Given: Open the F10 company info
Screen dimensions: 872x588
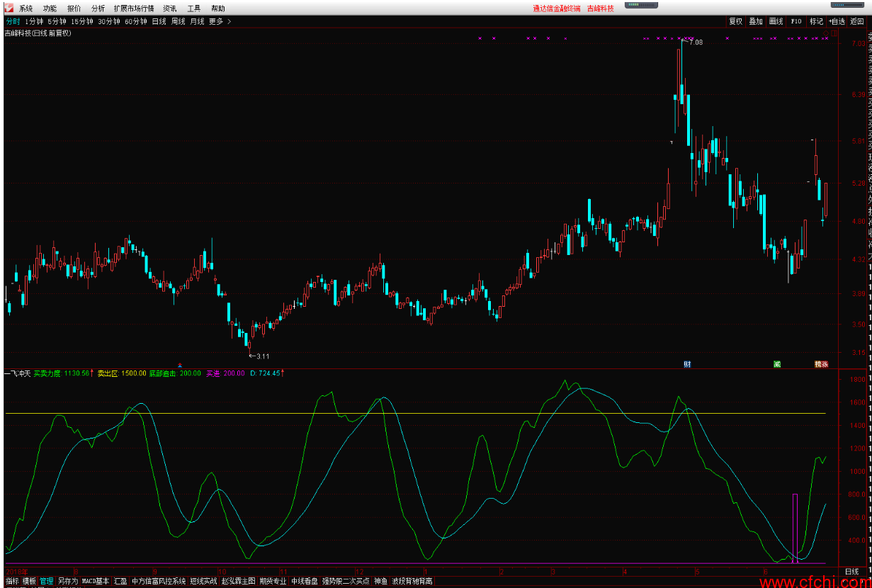Looking at the screenshot, I should (796, 21).
